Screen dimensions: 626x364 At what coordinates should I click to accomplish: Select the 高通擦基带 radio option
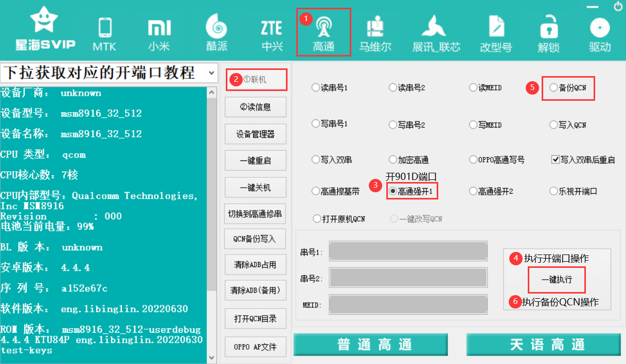point(336,191)
